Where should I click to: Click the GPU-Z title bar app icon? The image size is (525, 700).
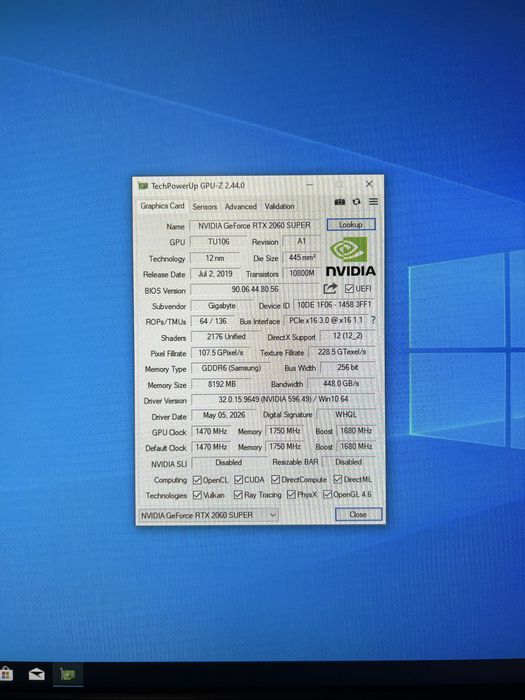click(x=143, y=185)
